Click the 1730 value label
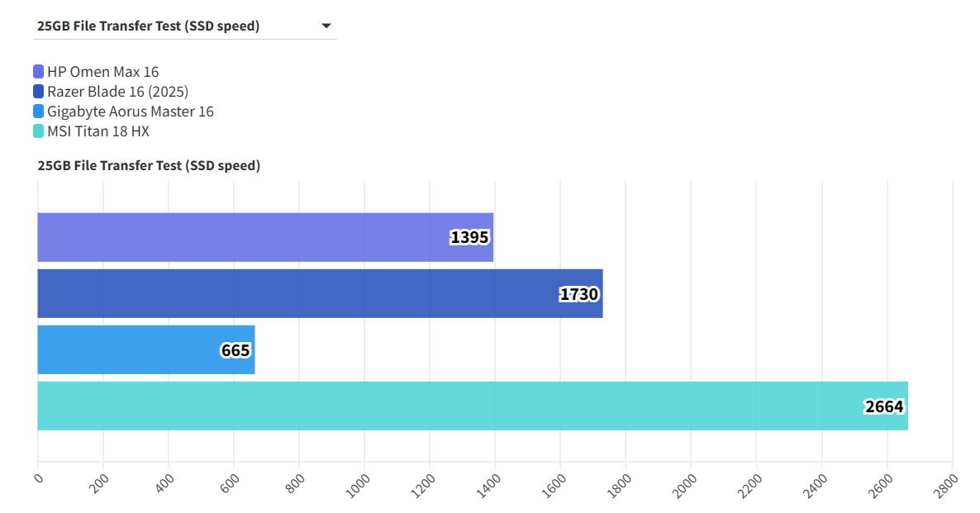This screenshot has width=980, height=513. (579, 294)
